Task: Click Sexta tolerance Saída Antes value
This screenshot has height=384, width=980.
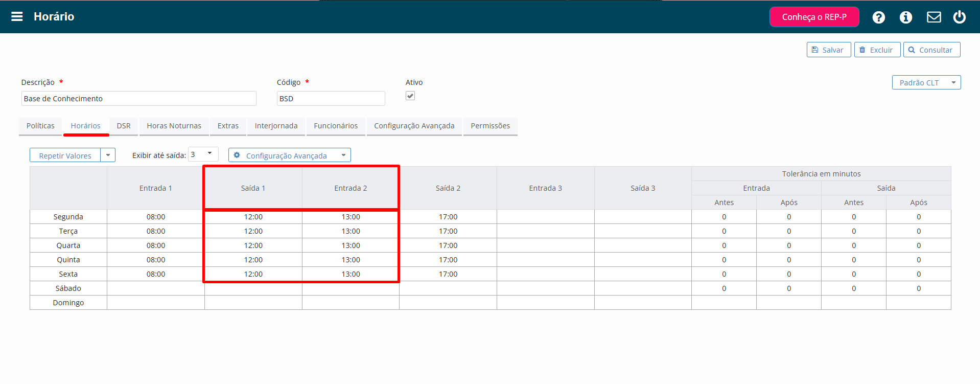Action: pos(854,274)
